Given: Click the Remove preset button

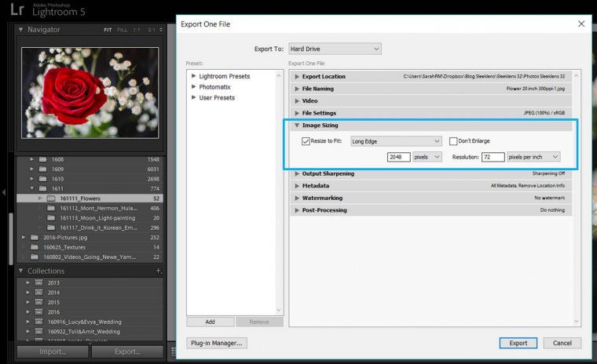Looking at the screenshot, I should tap(259, 322).
